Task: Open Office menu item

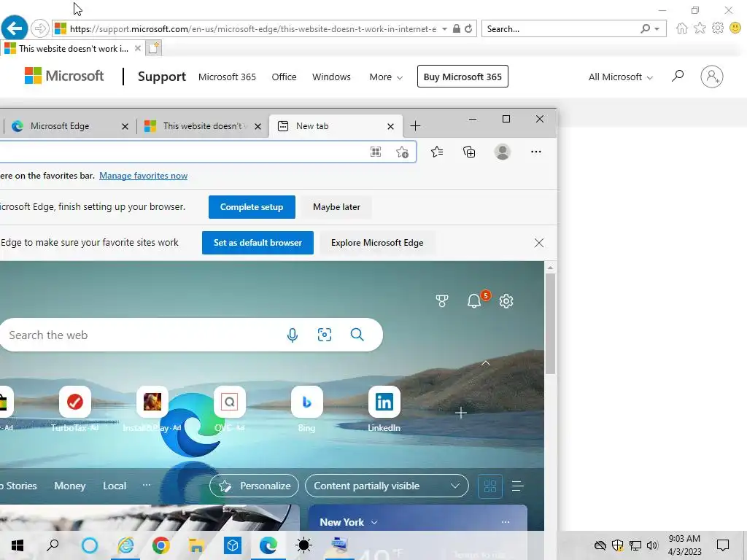Action: pos(284,77)
